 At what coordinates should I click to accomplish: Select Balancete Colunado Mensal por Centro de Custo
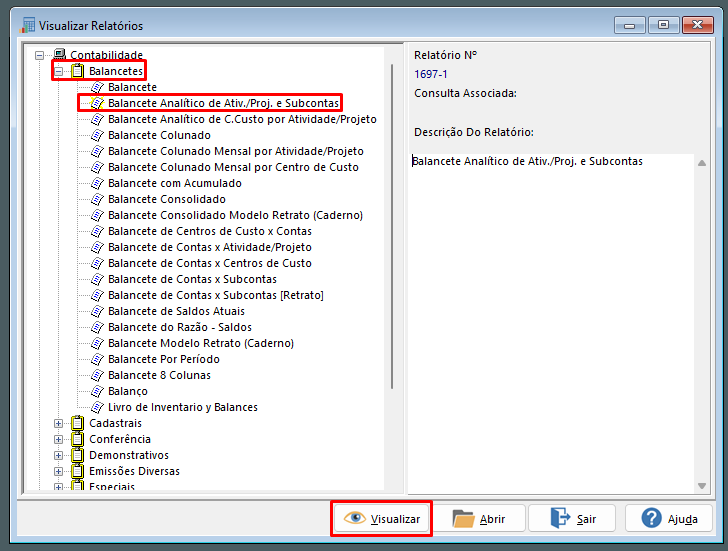click(x=233, y=167)
